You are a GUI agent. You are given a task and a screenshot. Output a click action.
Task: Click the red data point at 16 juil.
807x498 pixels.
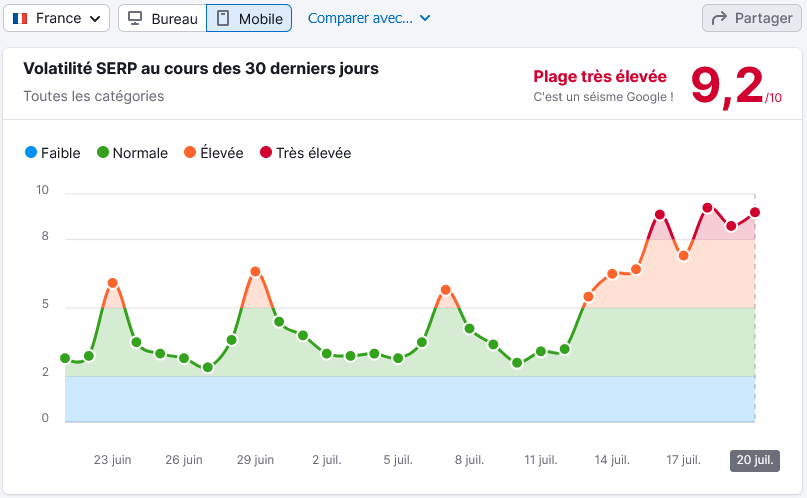click(x=660, y=215)
